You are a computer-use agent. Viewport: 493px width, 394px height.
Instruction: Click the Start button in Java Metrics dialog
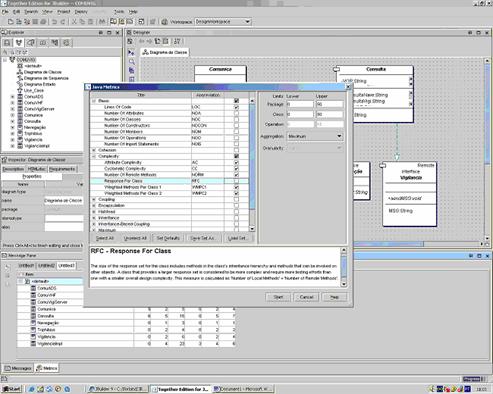278,297
